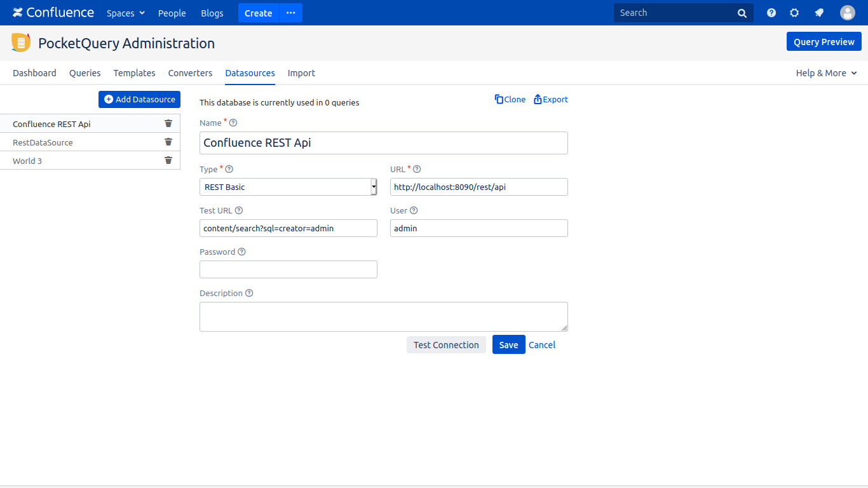Expand the Spaces menu
868x488 pixels.
[x=126, y=13]
